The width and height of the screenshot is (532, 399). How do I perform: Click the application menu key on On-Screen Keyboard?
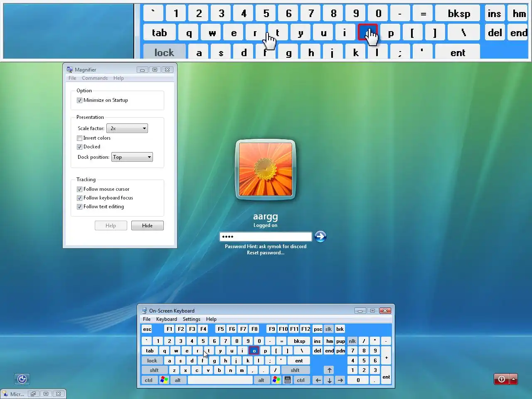pyautogui.click(x=288, y=380)
